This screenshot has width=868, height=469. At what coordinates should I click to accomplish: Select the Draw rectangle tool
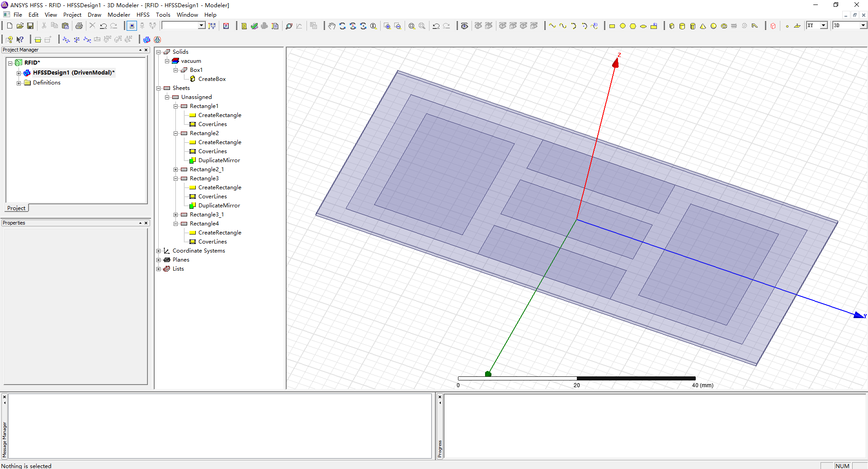(612, 26)
